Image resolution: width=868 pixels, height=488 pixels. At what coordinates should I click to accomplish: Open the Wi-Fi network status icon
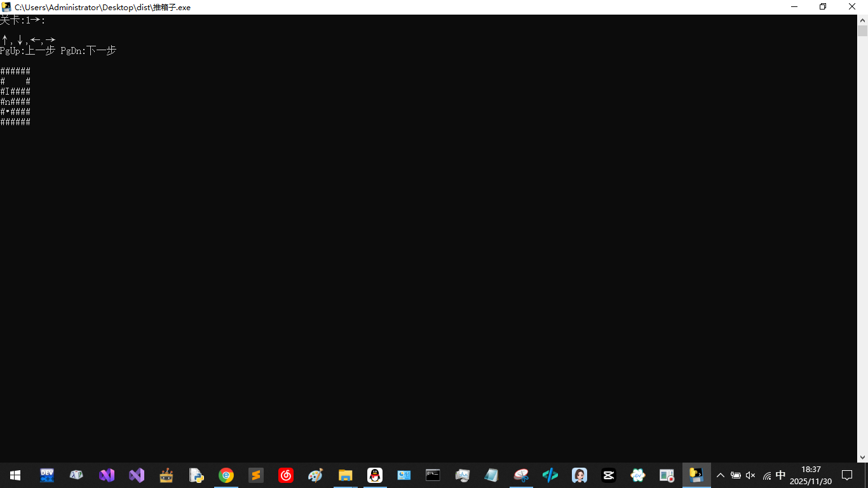[x=766, y=475]
